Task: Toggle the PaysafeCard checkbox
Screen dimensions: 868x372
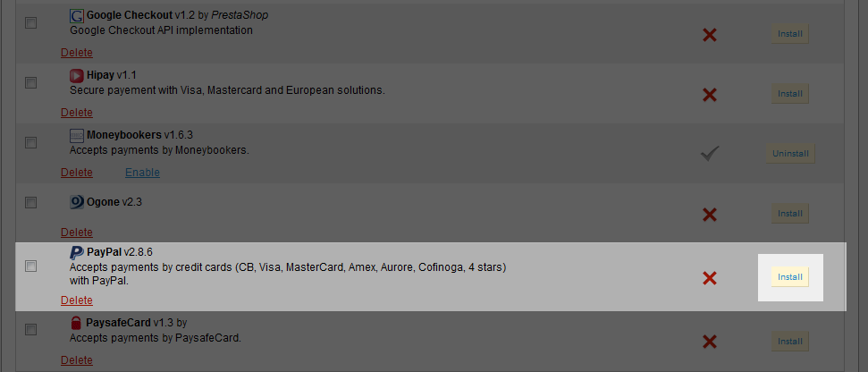Action: (x=30, y=329)
